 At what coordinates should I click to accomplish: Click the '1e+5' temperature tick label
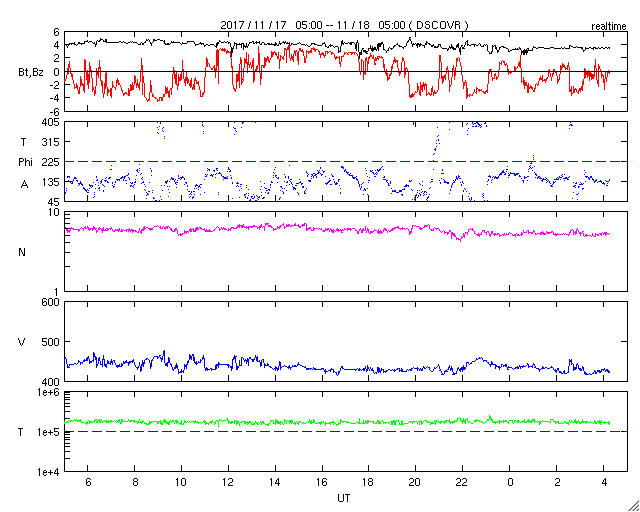point(49,432)
